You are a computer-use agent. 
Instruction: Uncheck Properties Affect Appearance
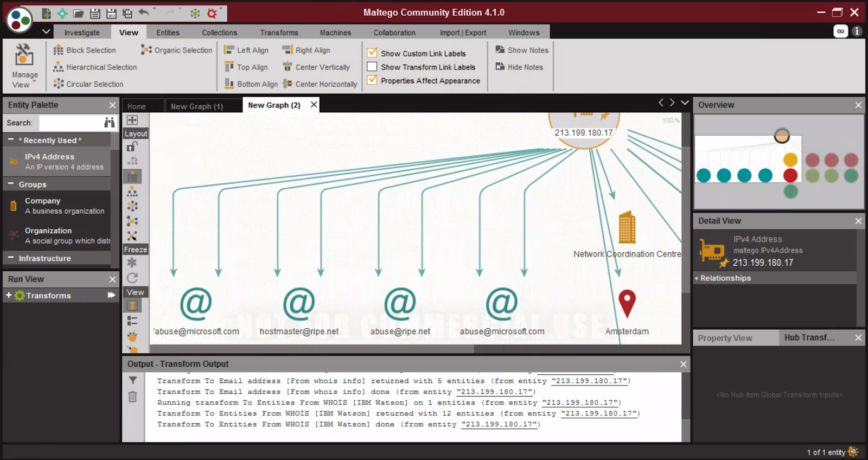pos(372,80)
